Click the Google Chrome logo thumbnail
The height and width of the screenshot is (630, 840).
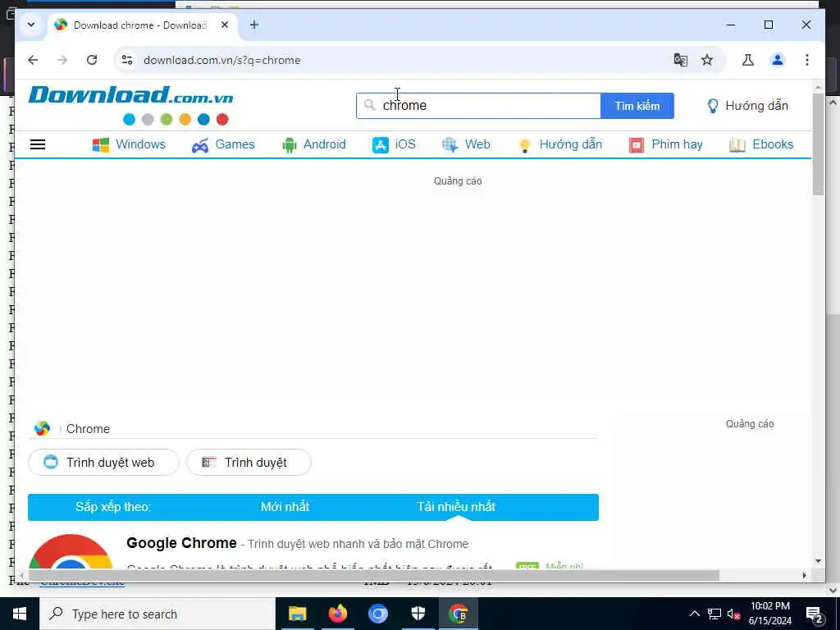(71, 551)
